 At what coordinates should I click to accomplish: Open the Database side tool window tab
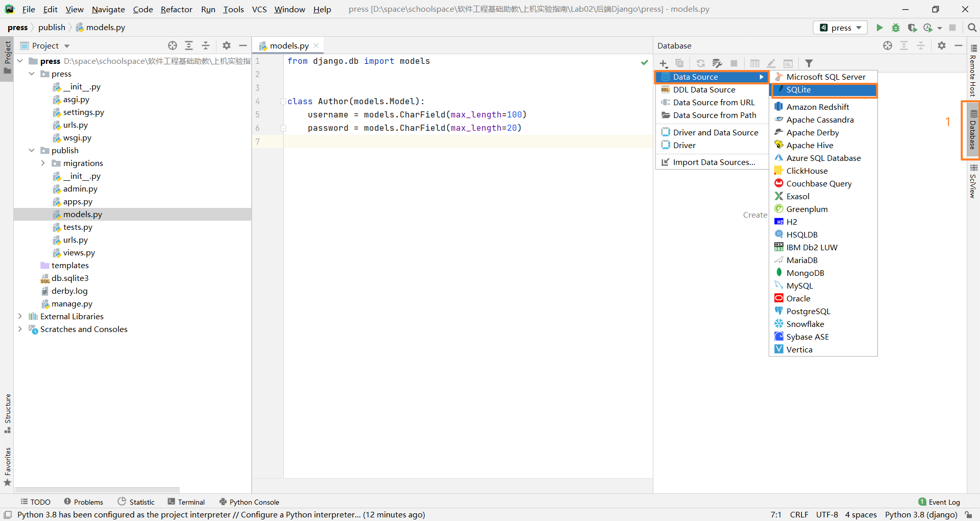click(x=973, y=130)
